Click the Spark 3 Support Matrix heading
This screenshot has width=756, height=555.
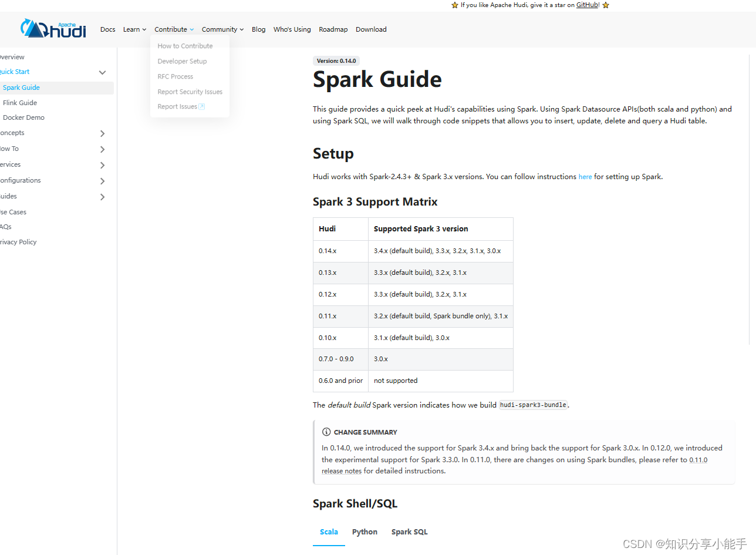click(375, 202)
